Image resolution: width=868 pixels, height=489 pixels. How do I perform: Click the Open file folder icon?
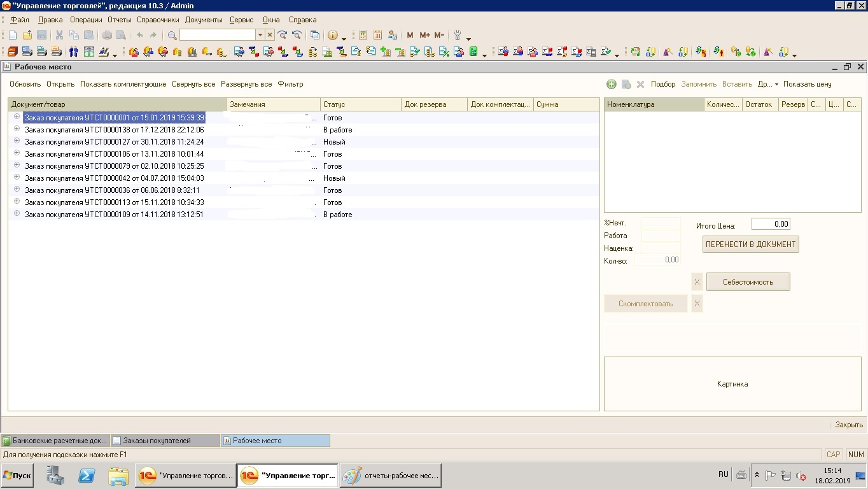pos(27,35)
